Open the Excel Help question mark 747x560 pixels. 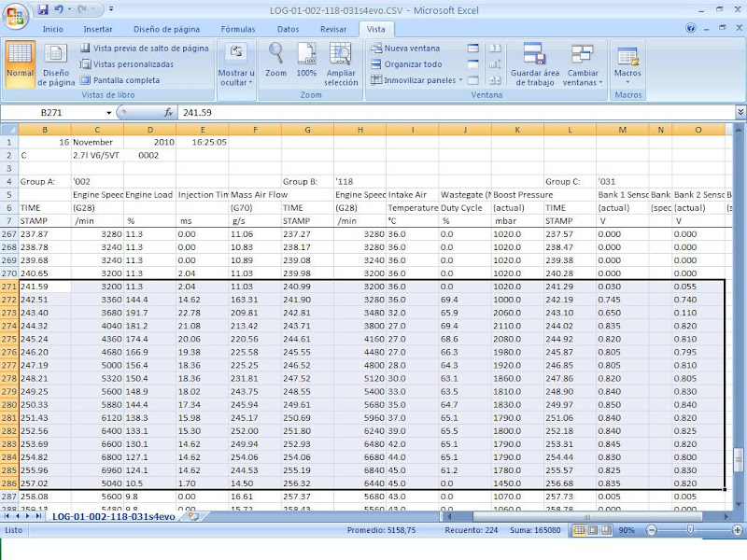pyautogui.click(x=691, y=28)
